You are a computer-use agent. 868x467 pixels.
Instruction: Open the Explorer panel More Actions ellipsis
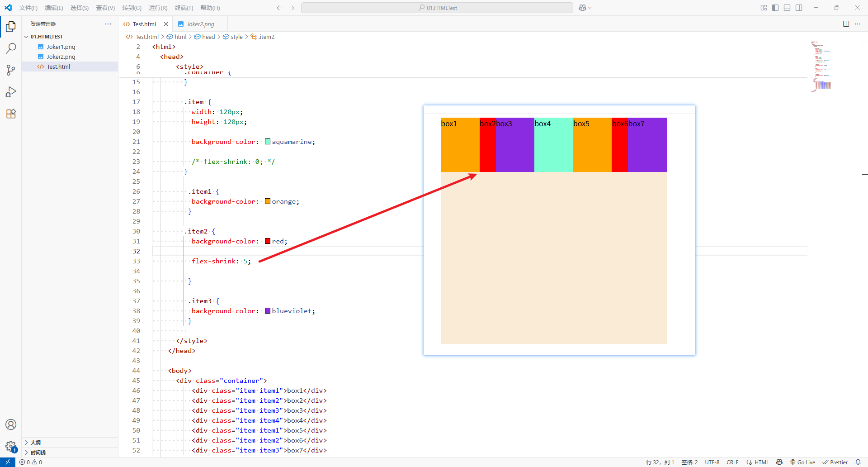[x=108, y=24]
